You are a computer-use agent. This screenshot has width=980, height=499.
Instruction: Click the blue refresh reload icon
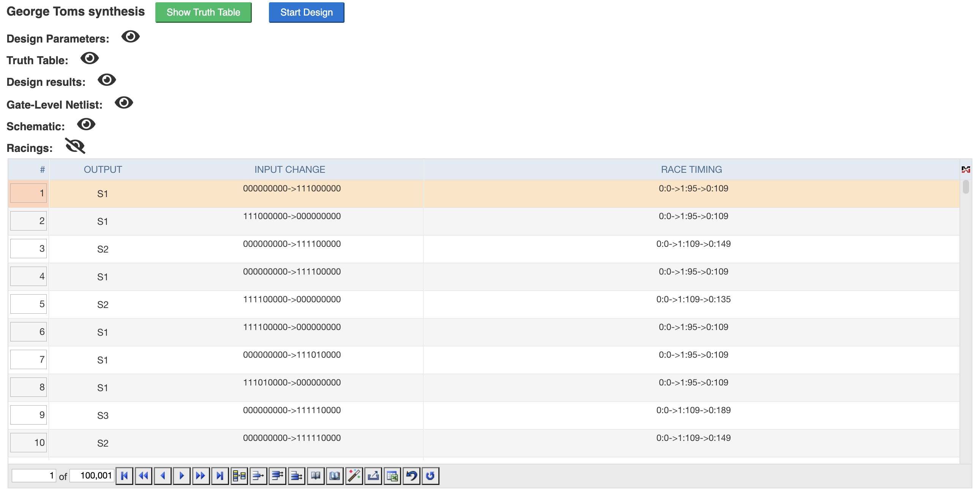pos(430,476)
